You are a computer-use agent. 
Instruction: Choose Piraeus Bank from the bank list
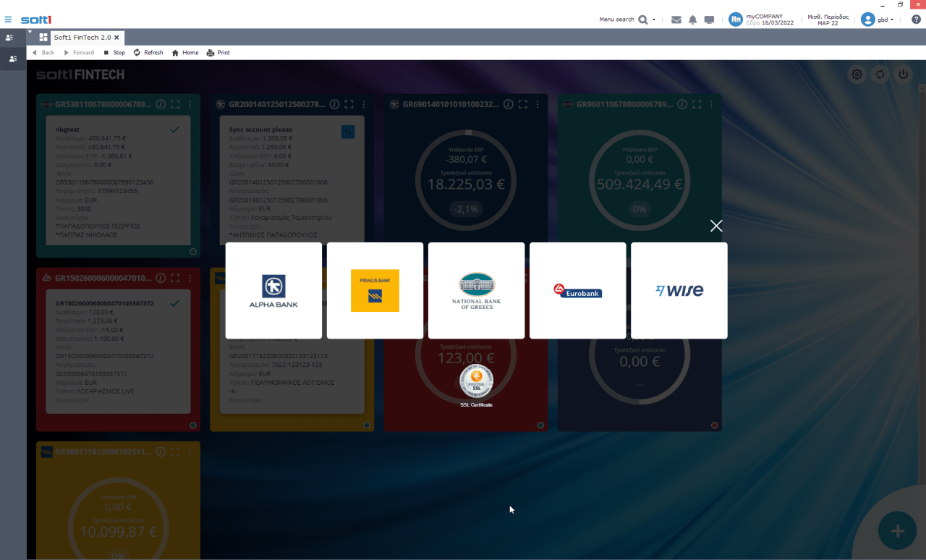[x=375, y=290]
